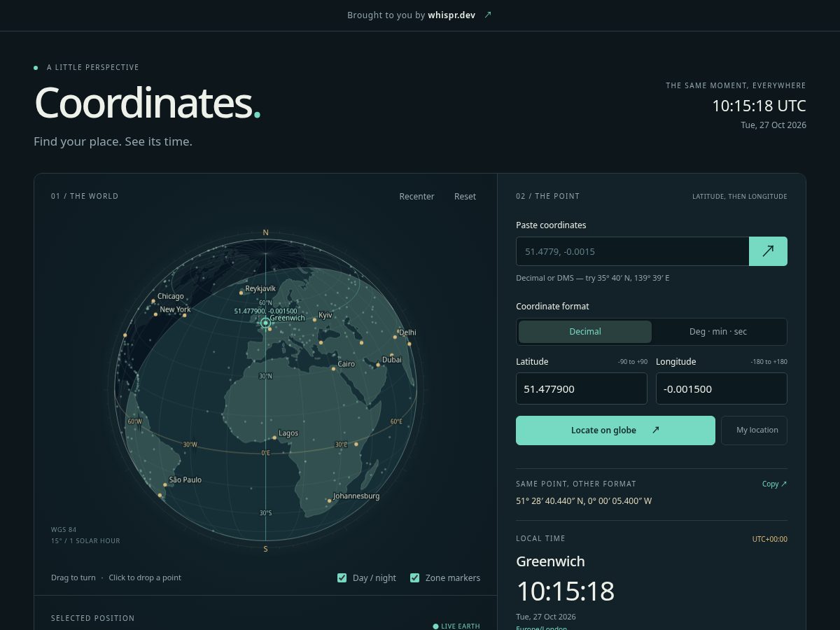
Task: Click the Greenwich point marker on globe
Action: [265, 323]
